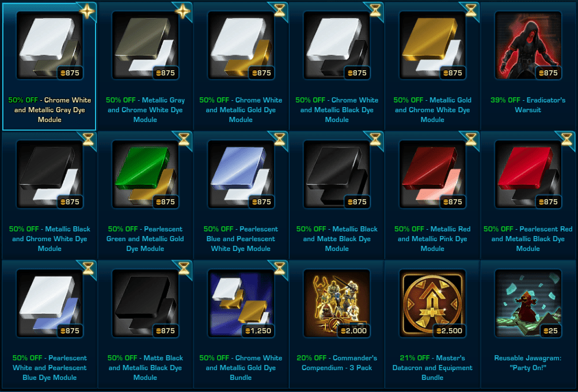Select Chrome White and Metallic Gray Dye Module icon
Screen dimensions: 578x392
pyautogui.click(x=50, y=45)
